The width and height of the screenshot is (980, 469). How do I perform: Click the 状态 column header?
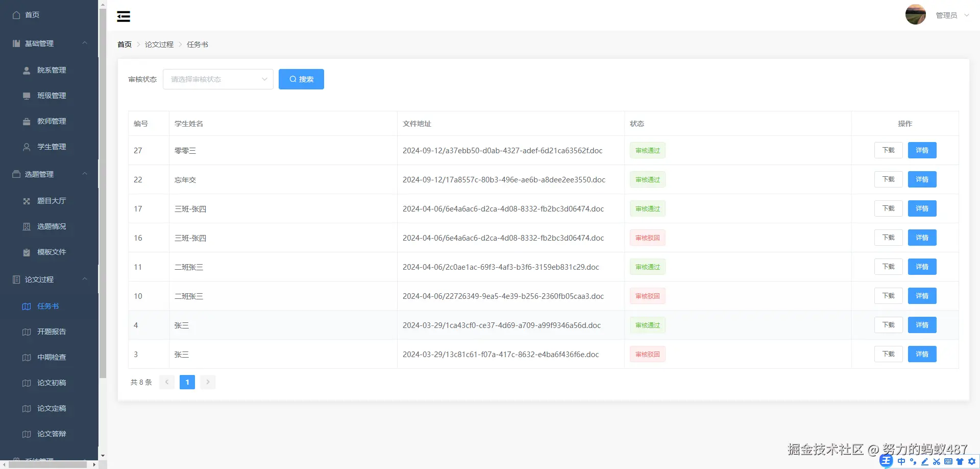click(637, 124)
